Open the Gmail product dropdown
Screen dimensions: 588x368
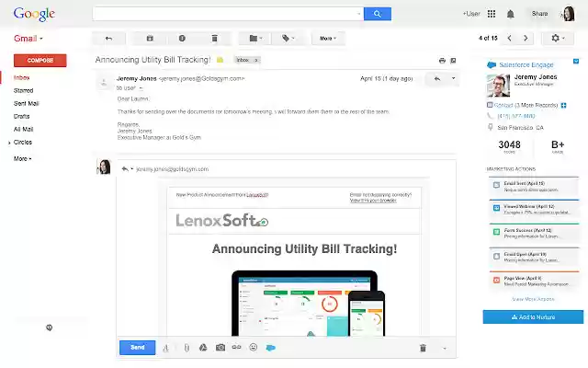click(x=28, y=39)
